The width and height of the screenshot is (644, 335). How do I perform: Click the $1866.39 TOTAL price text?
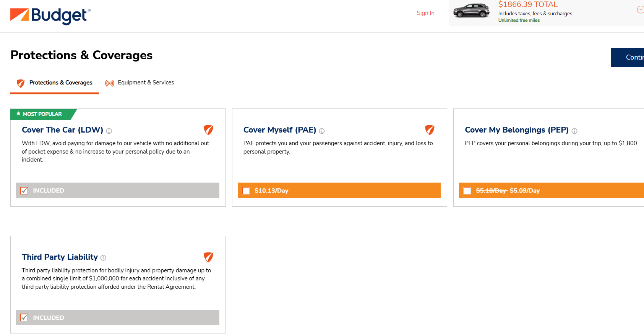[x=527, y=5]
